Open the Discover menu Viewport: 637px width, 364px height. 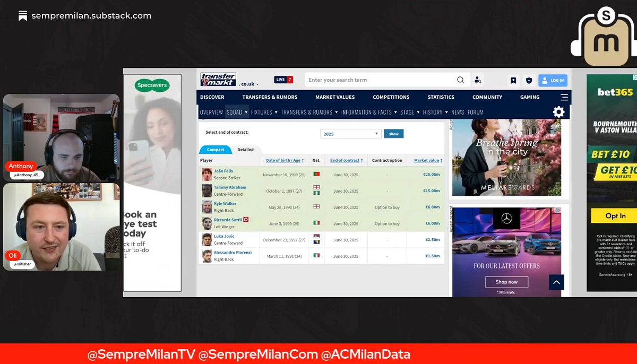(x=212, y=97)
